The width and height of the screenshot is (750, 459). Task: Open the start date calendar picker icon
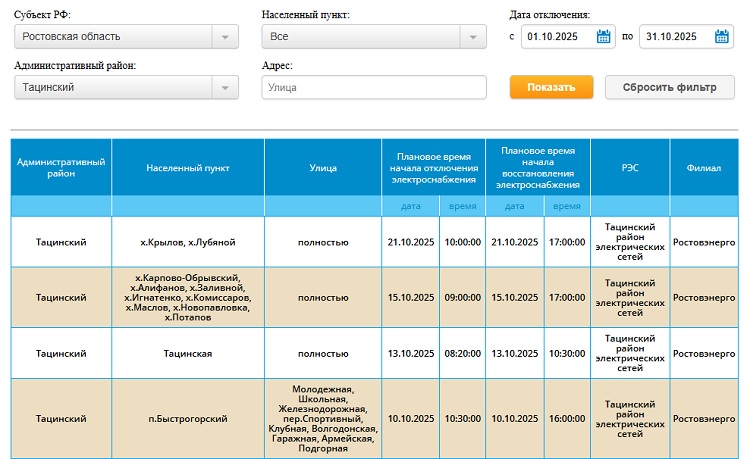click(604, 37)
